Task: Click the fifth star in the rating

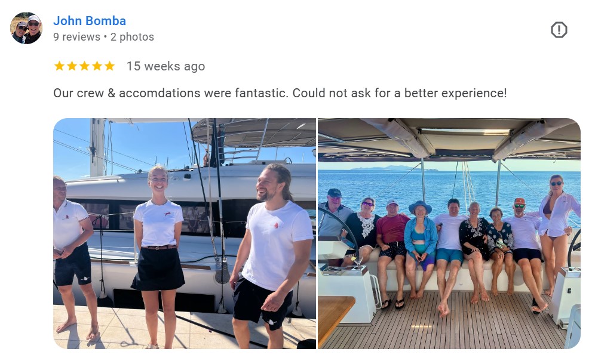Action: 109,66
